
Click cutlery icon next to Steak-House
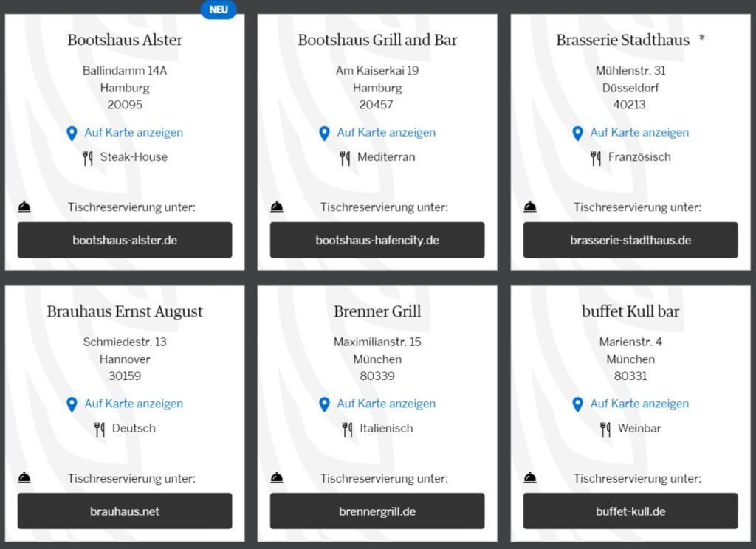click(x=88, y=158)
